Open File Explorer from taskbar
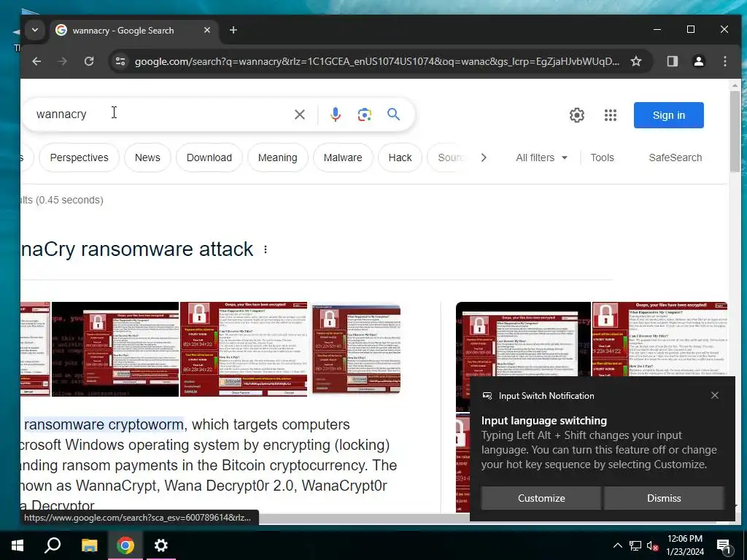The image size is (747, 560). (89, 545)
